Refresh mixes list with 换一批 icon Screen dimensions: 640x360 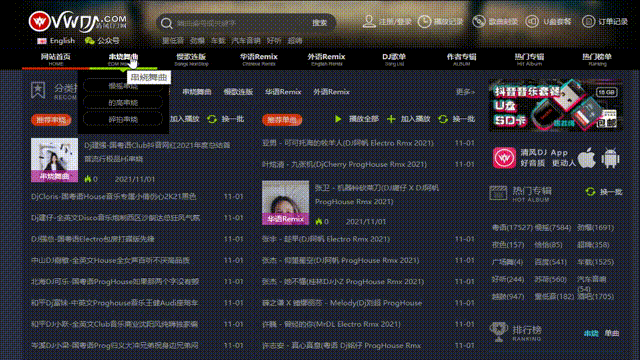click(x=212, y=119)
